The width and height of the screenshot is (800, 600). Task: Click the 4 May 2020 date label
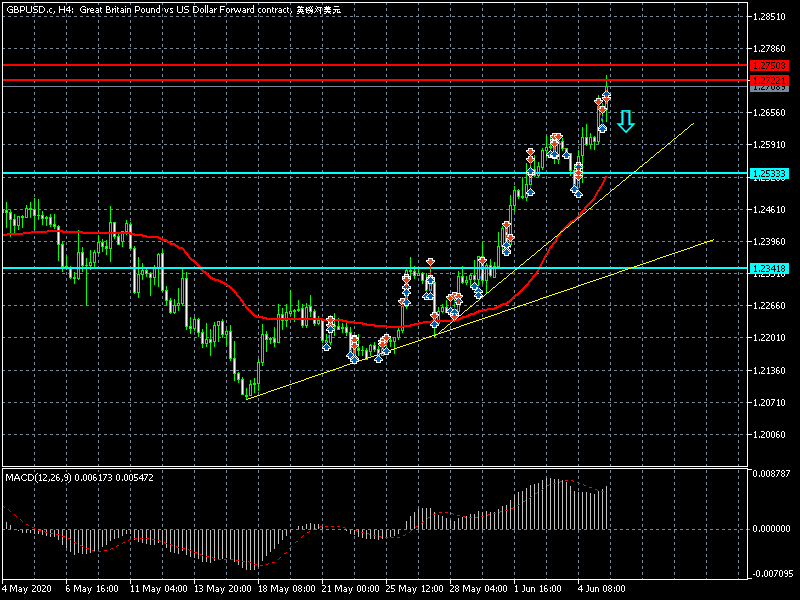[x=27, y=588]
